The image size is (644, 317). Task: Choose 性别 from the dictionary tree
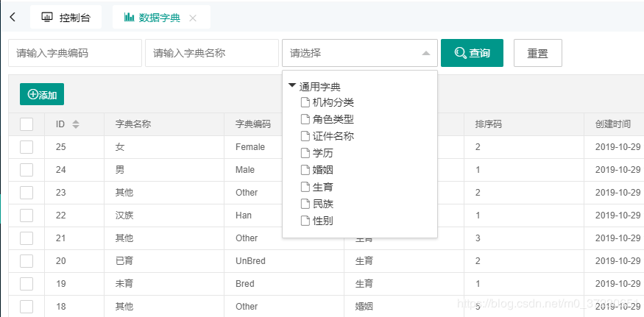coord(323,221)
